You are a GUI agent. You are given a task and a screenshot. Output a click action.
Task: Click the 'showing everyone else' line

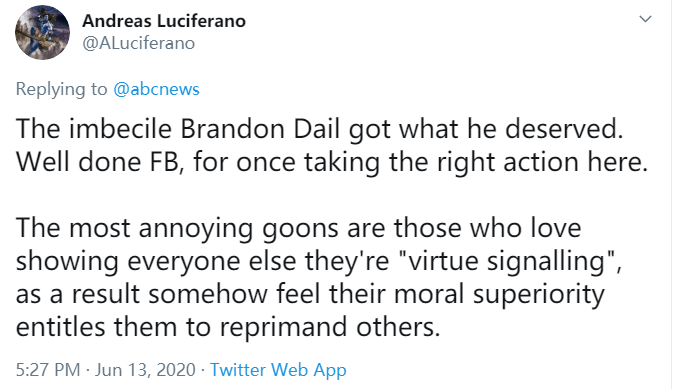156,261
